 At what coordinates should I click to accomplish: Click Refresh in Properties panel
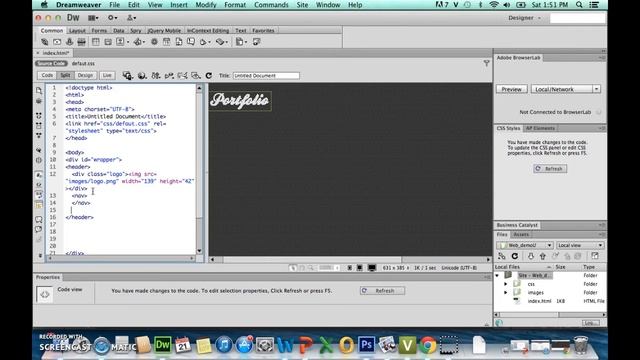point(382,291)
